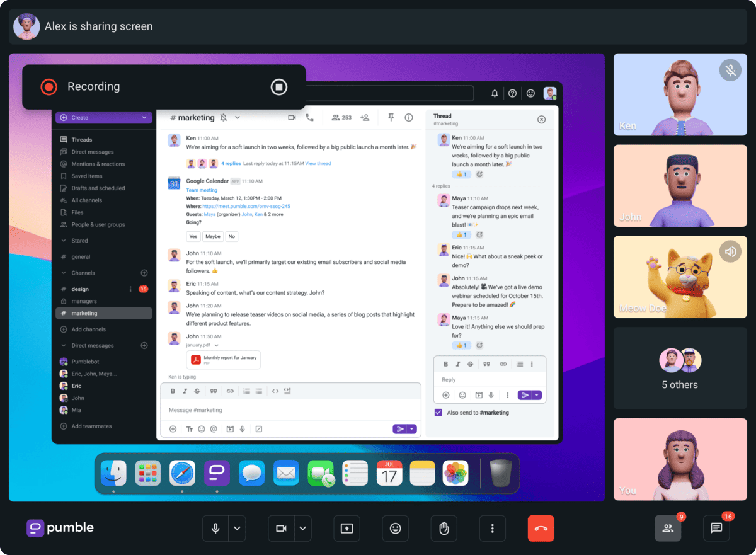The height and width of the screenshot is (555, 756).
Task: Click the share screen icon in call bar
Action: click(x=346, y=529)
